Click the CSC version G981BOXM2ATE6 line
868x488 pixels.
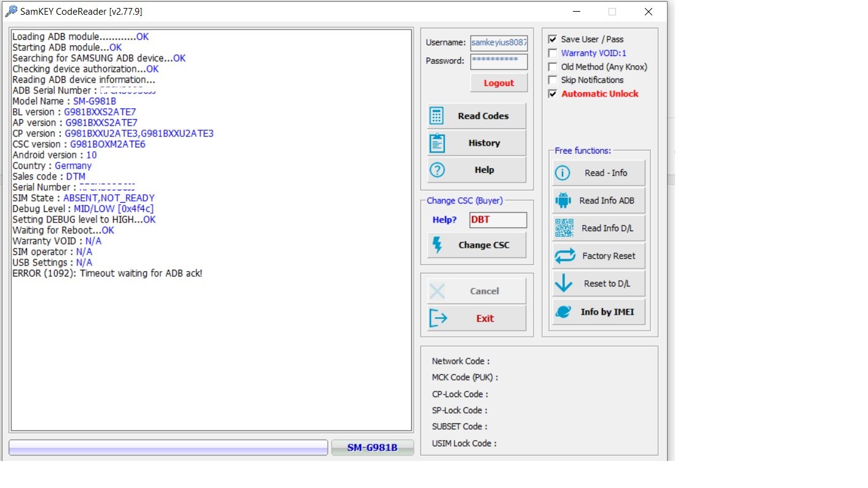[x=79, y=144]
